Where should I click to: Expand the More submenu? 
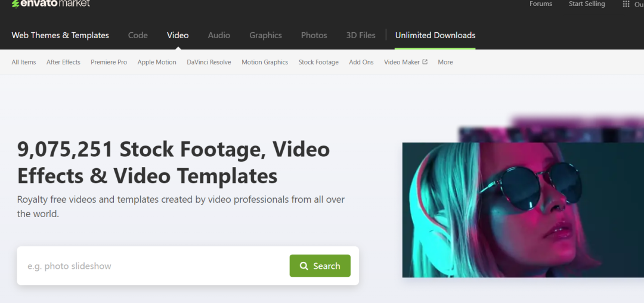(445, 62)
